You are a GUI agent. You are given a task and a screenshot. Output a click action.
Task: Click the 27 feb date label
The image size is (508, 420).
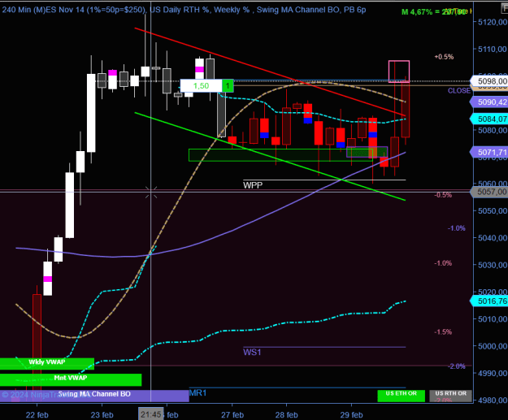coord(232,415)
